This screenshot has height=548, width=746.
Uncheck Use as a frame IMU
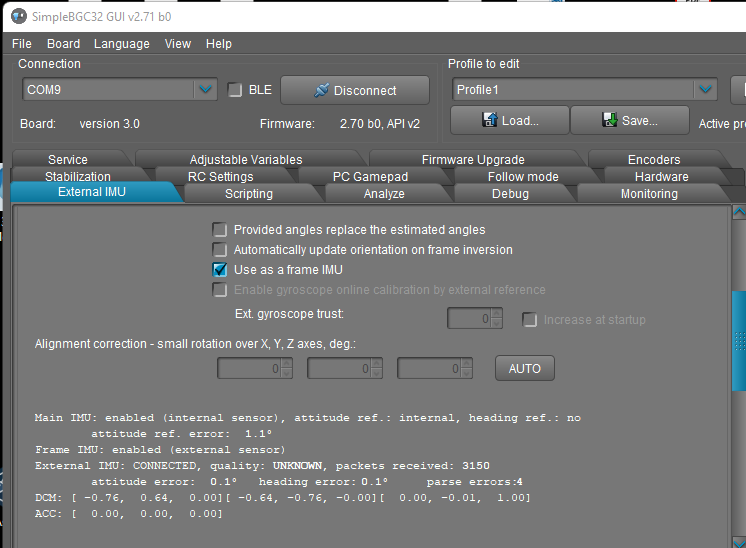220,270
